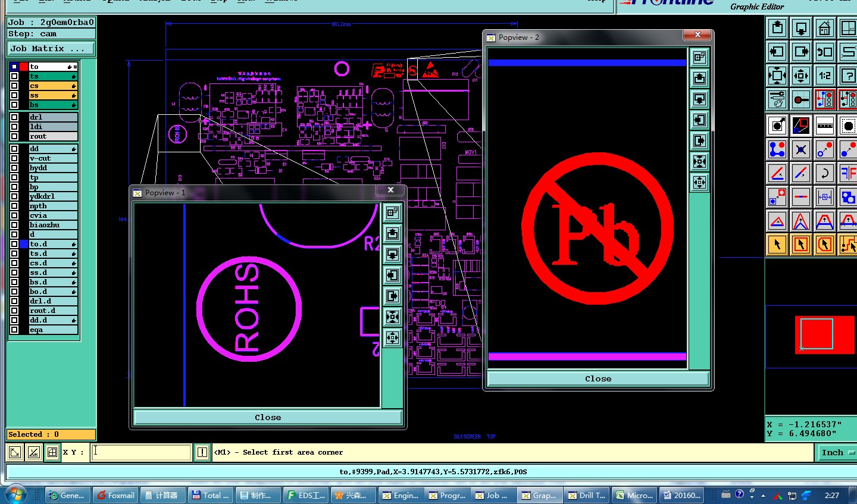Click the 1:2 zoom scale icon
This screenshot has height=504, width=857.
point(824,76)
